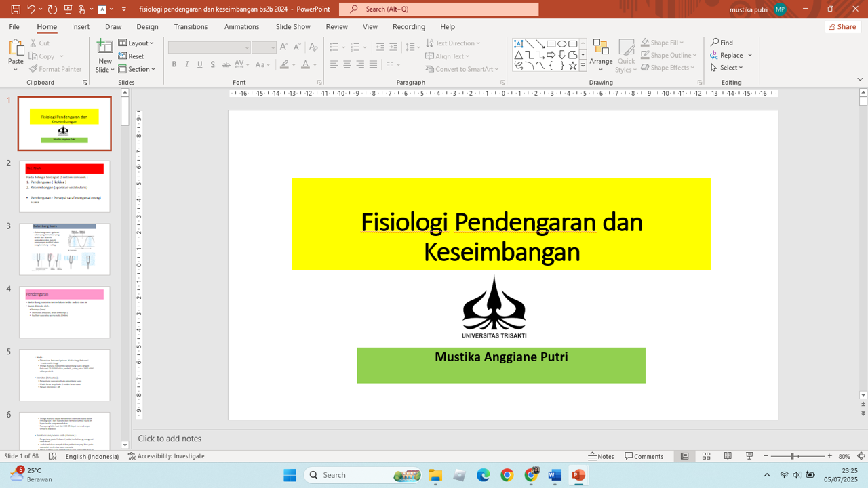Fit slide to current window icon
This screenshot has height=488, width=868.
coord(861,456)
